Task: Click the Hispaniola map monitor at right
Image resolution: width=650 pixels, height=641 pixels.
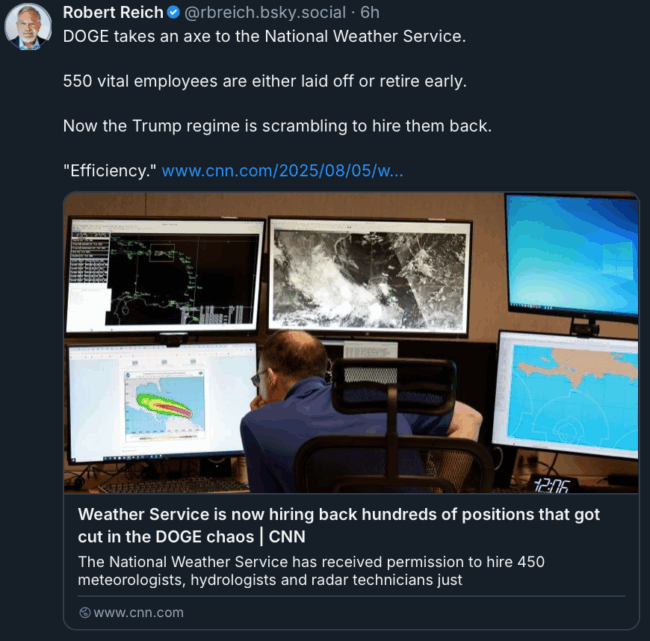Action: point(566,395)
